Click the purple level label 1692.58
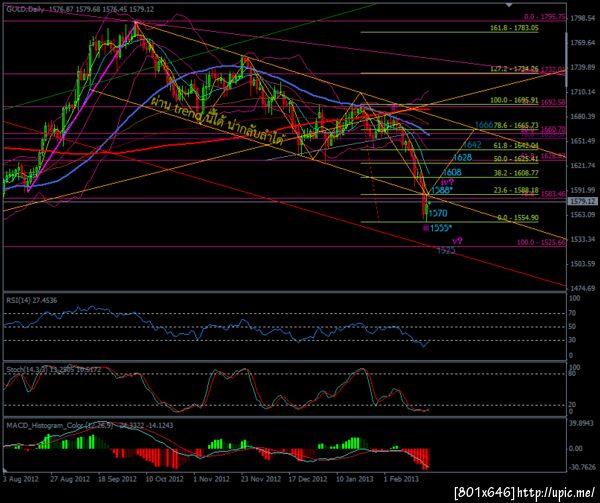The image size is (600, 503). coord(554,102)
